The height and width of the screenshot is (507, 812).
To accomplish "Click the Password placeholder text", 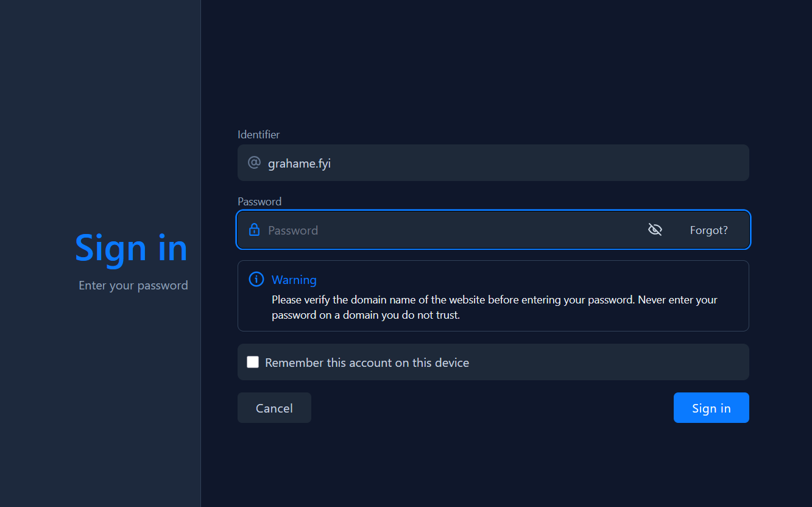I will pyautogui.click(x=293, y=230).
